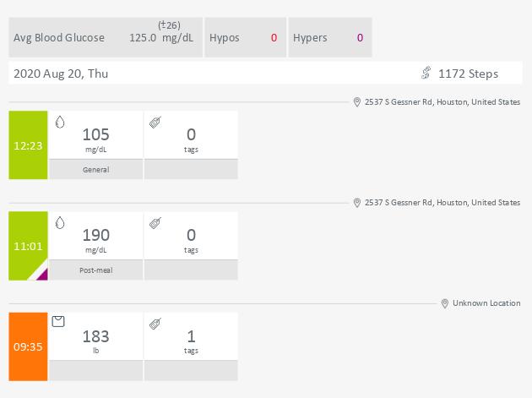
Task: Click the General label under 105 mg/dL
Action: 96,170
